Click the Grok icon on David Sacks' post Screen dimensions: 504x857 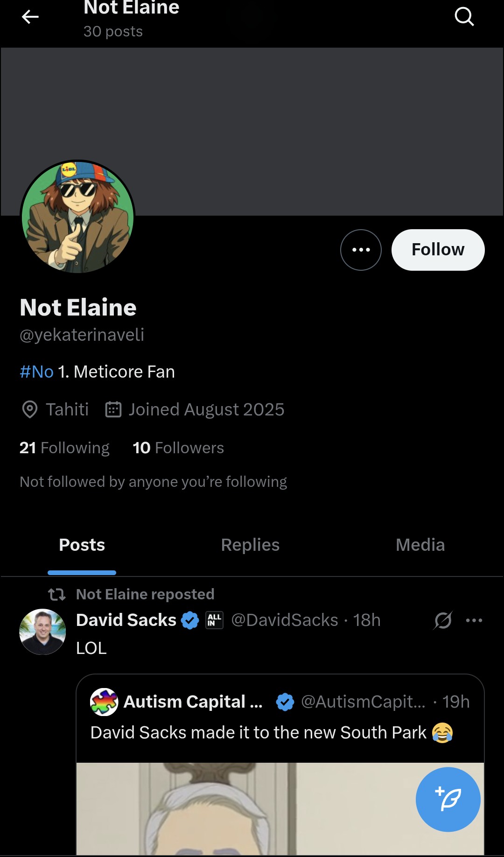click(442, 620)
